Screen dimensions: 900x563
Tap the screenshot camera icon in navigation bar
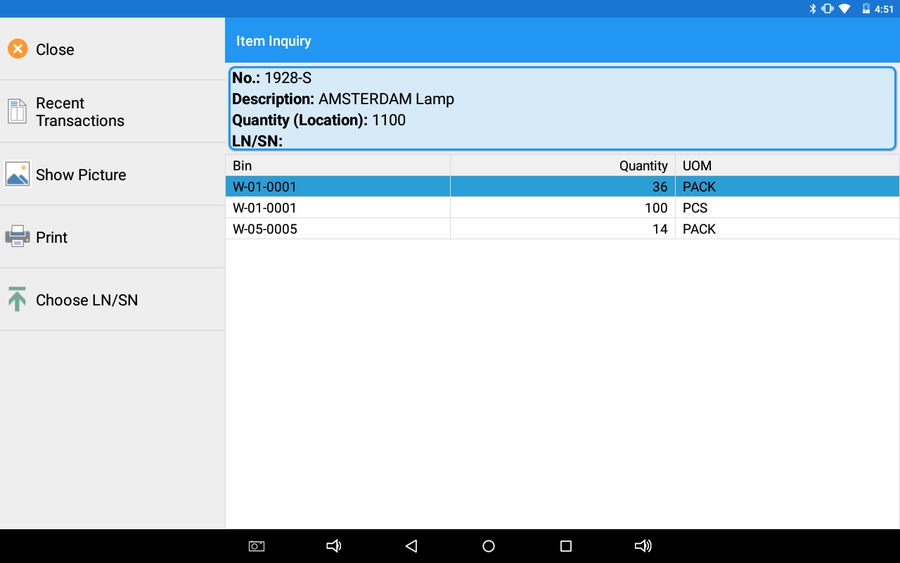(x=257, y=546)
